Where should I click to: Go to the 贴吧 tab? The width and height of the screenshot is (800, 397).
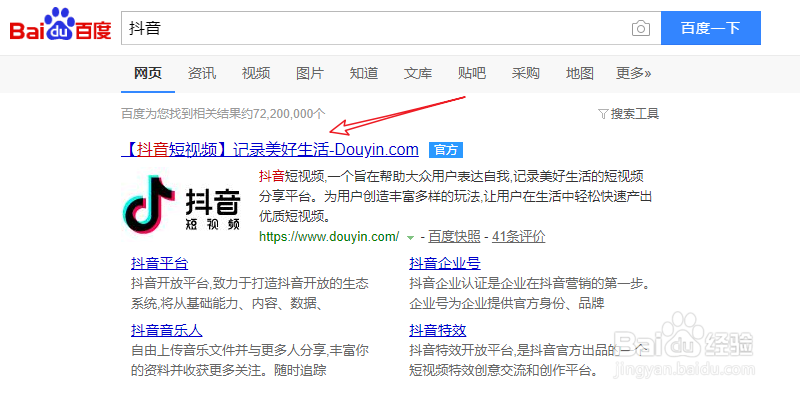(472, 73)
